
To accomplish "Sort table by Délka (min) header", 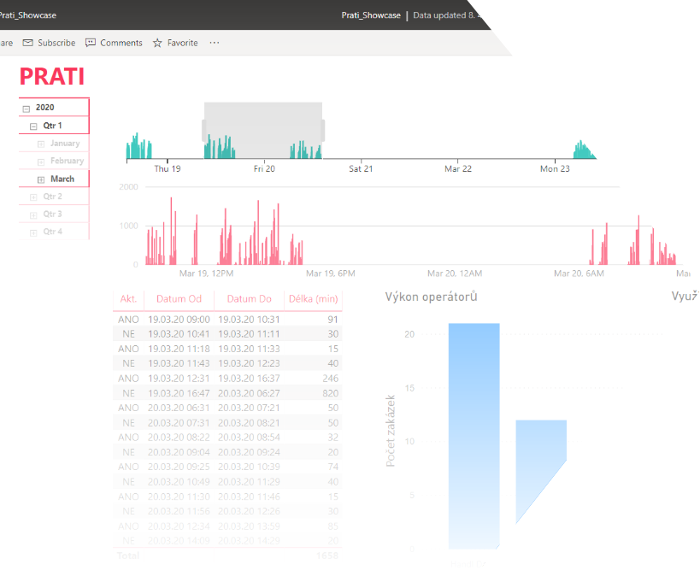I will click(x=314, y=298).
